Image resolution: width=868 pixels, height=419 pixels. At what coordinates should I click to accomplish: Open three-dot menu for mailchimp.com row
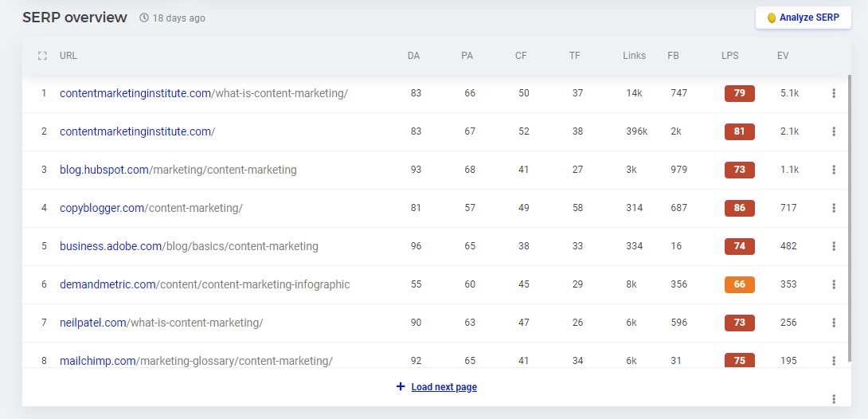[x=834, y=361]
